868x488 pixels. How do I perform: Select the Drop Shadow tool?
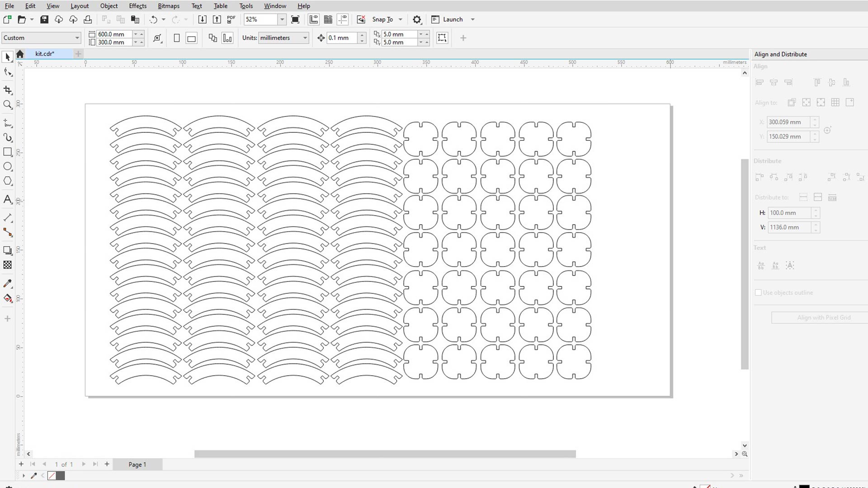click(x=8, y=250)
